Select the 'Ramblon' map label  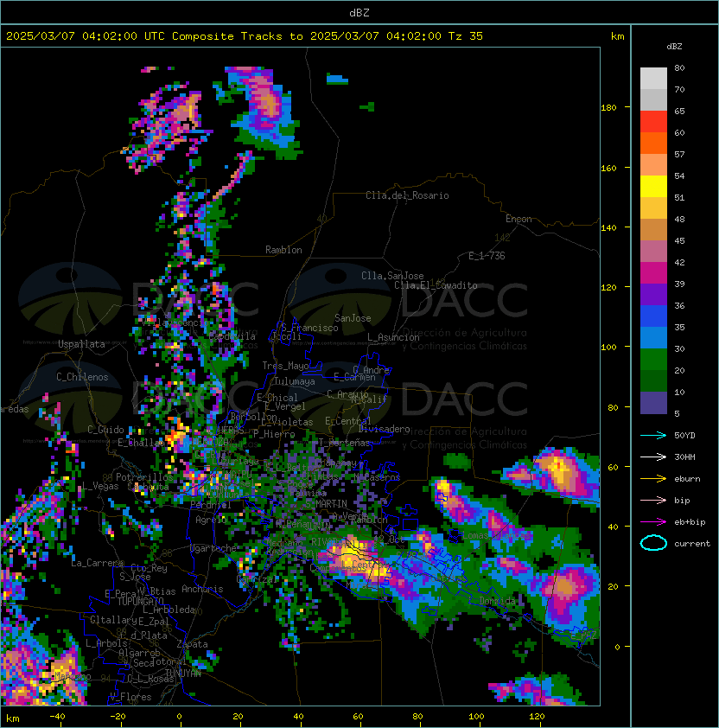point(283,250)
